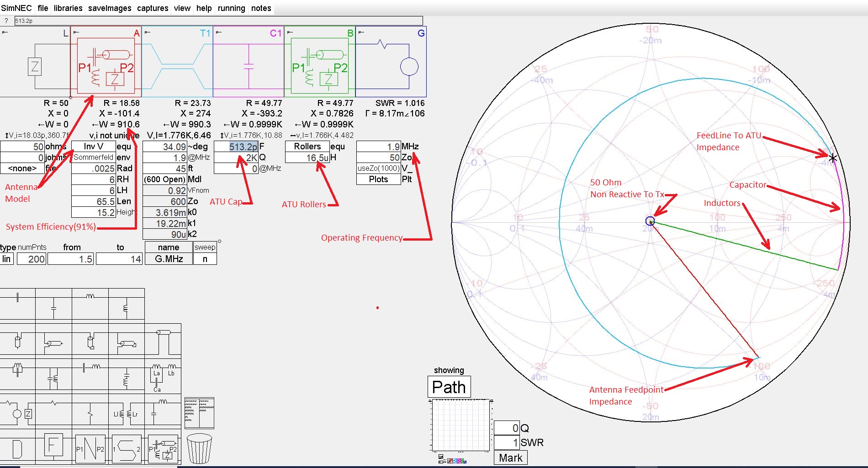Click the T1 transmission line block
868x468 pixels.
point(177,62)
